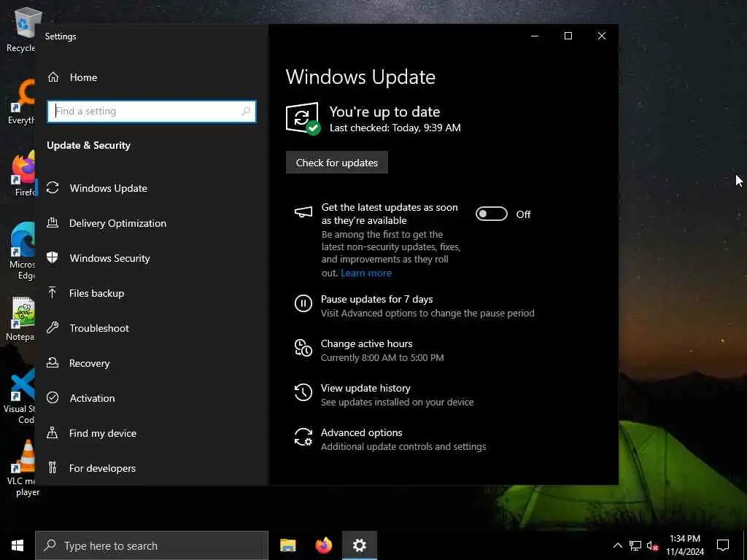Click the Find a setting search field

coord(152,111)
